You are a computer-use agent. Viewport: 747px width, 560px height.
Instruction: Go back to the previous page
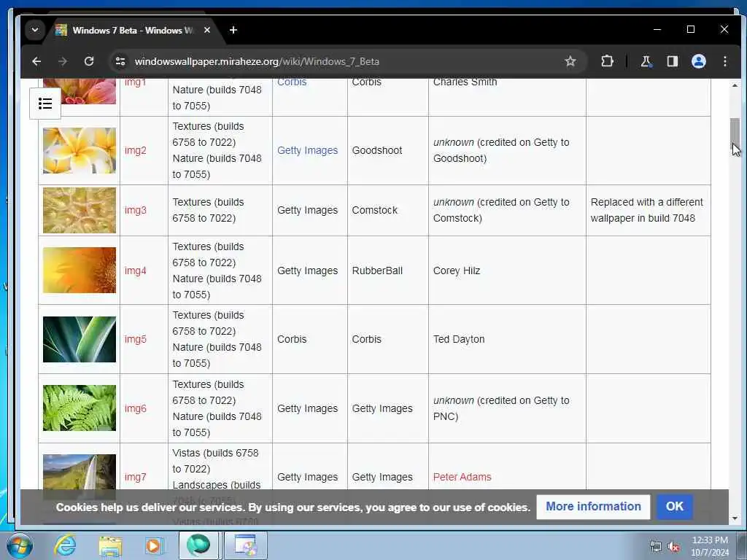click(36, 61)
